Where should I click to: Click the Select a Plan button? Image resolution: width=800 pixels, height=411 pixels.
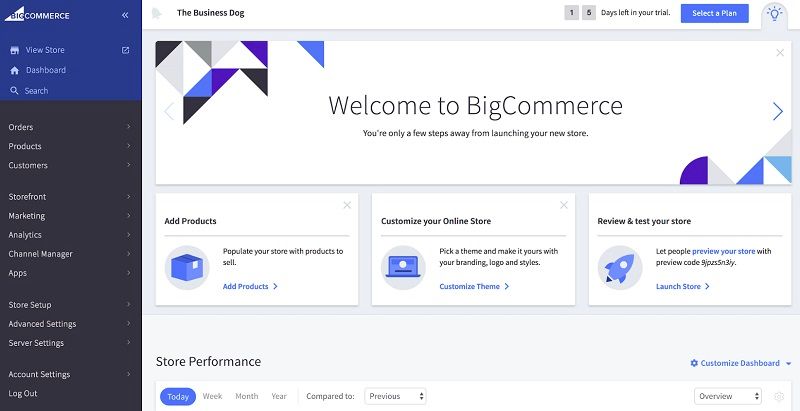coord(714,14)
